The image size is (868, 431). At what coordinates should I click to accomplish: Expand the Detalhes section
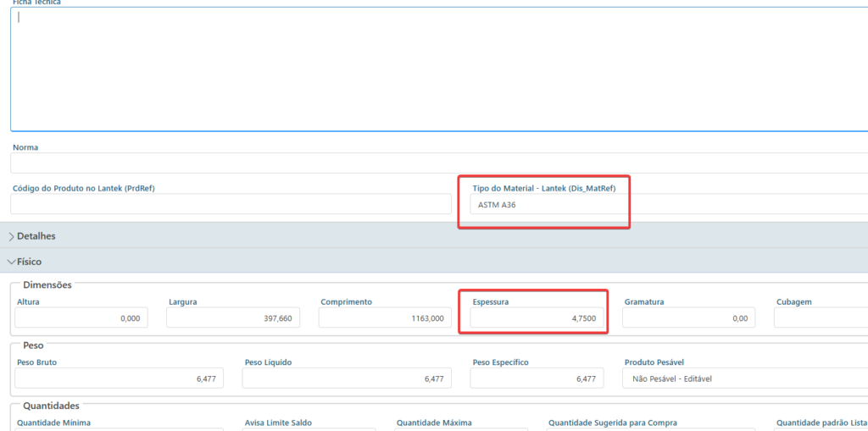(36, 236)
